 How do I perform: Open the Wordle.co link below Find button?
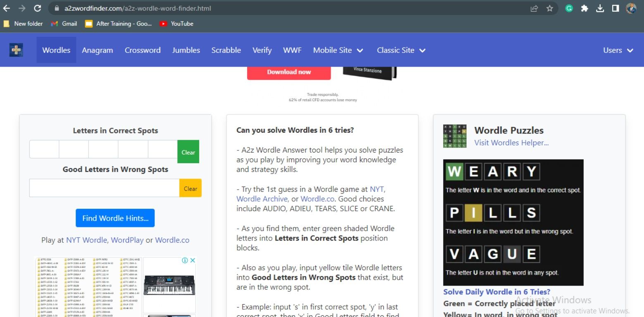click(172, 240)
